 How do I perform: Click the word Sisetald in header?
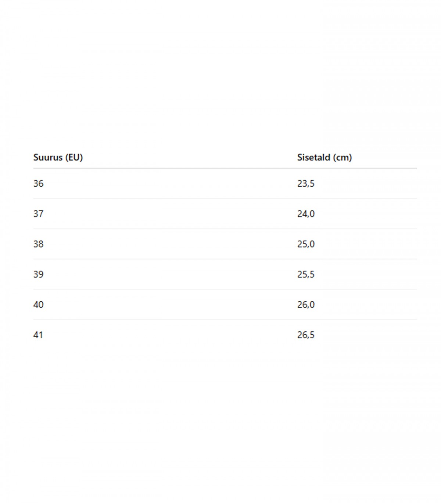pos(313,158)
